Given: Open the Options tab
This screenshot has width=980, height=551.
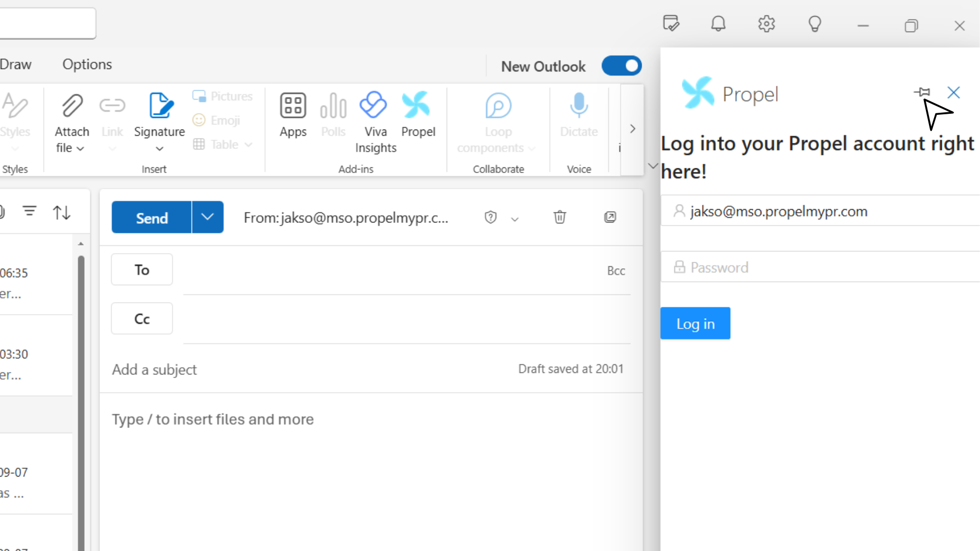Looking at the screenshot, I should click(x=87, y=64).
